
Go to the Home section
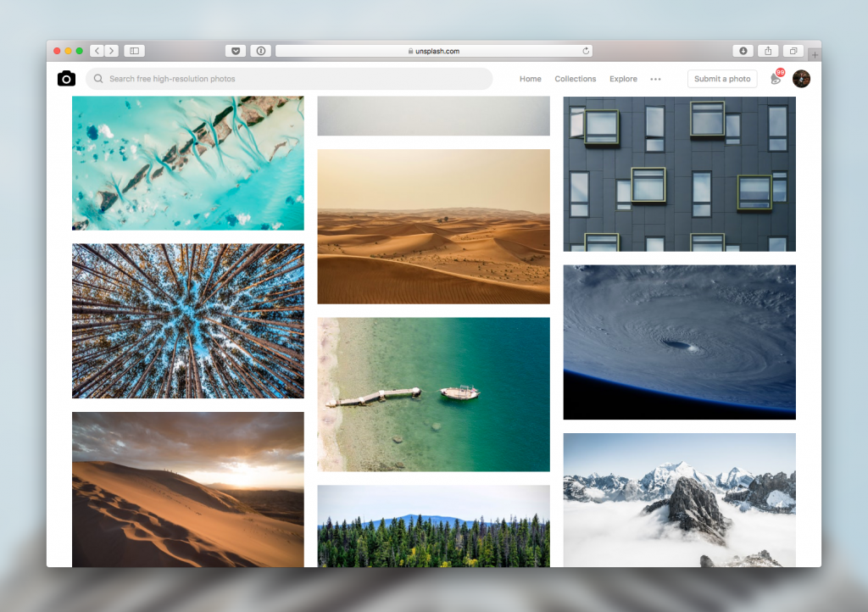tap(530, 79)
